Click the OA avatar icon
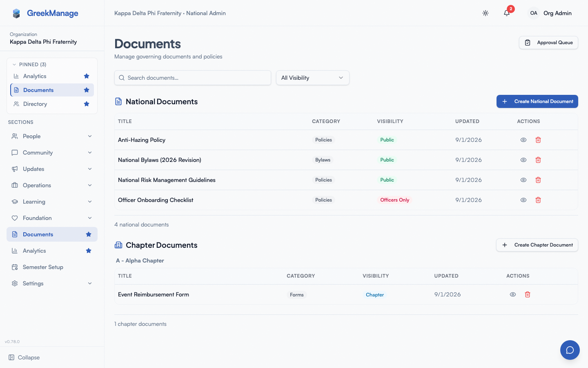 coord(534,13)
